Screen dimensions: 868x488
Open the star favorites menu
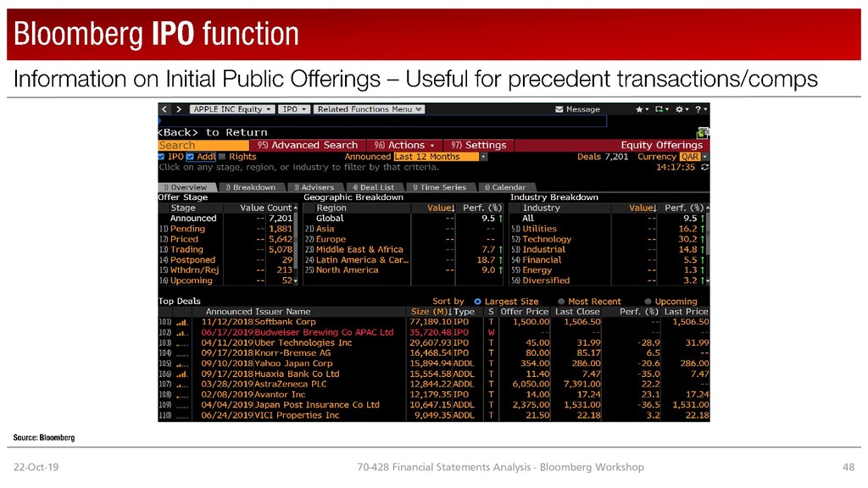(x=642, y=109)
